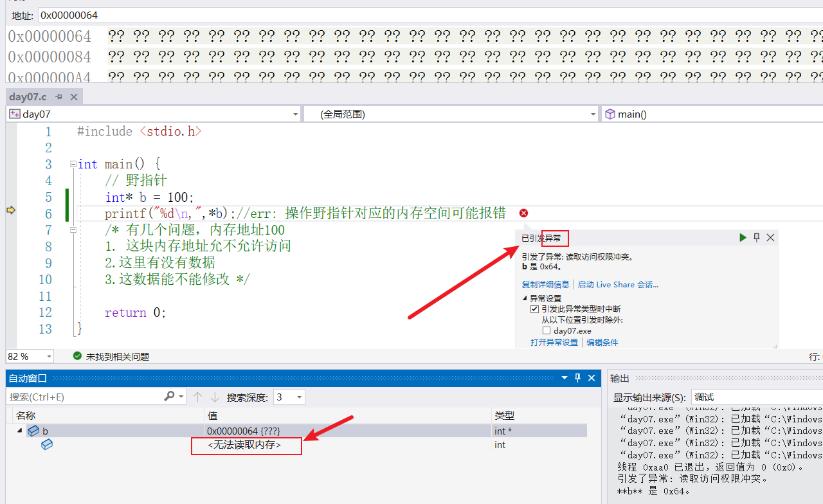Click the 输出 panel title
Screen dimensions: 823x504
620,378
